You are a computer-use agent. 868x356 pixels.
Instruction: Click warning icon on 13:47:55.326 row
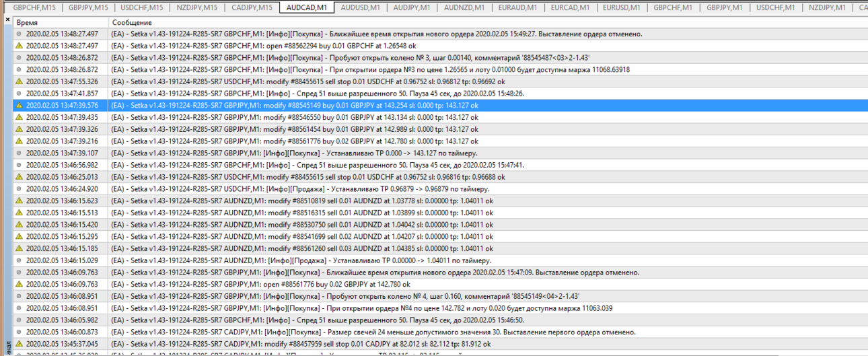(19, 81)
